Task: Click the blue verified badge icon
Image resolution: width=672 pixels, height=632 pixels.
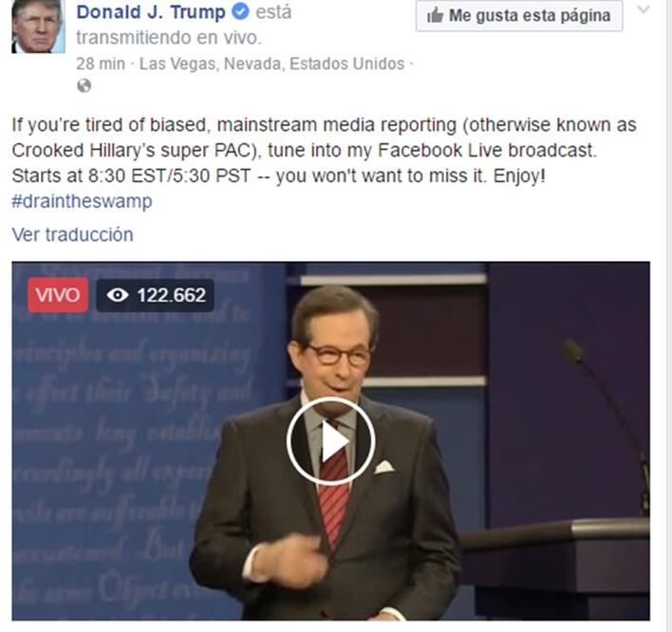Action: (x=240, y=11)
